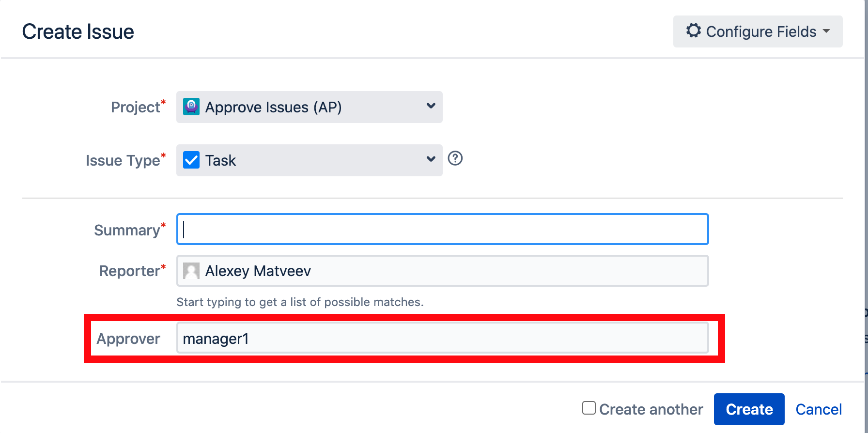The height and width of the screenshot is (433, 868).
Task: Click Alexey Matveev's avatar icon
Action: click(x=191, y=271)
